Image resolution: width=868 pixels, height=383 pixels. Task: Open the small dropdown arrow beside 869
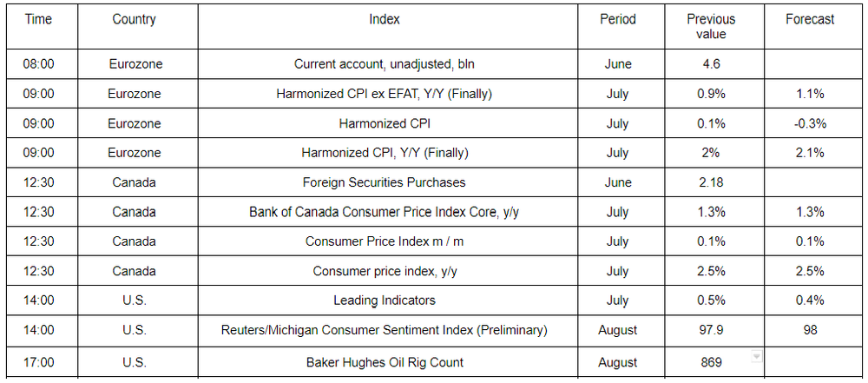pos(757,356)
